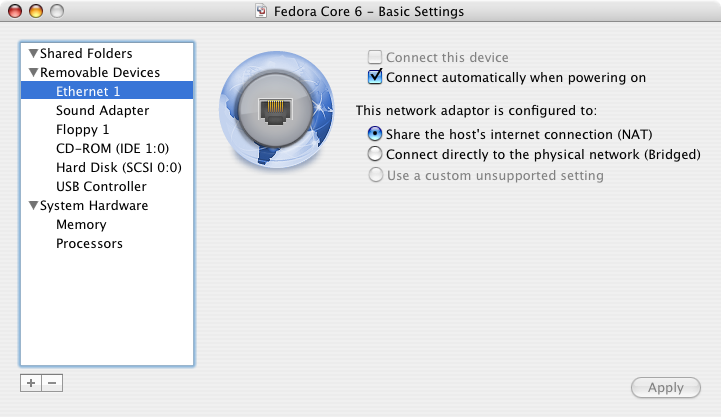This screenshot has height=417, width=721.
Task: Click the VMware icon in title bar
Action: tap(265, 12)
